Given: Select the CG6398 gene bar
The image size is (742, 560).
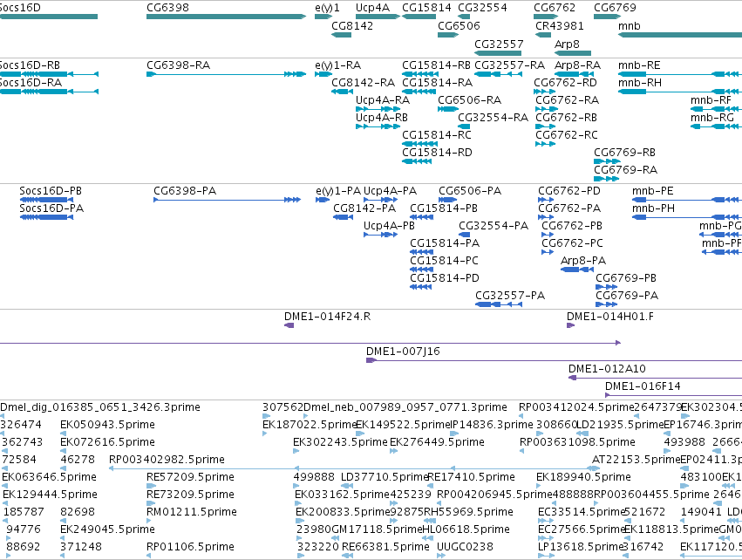Looking at the screenshot, I should (226, 17).
